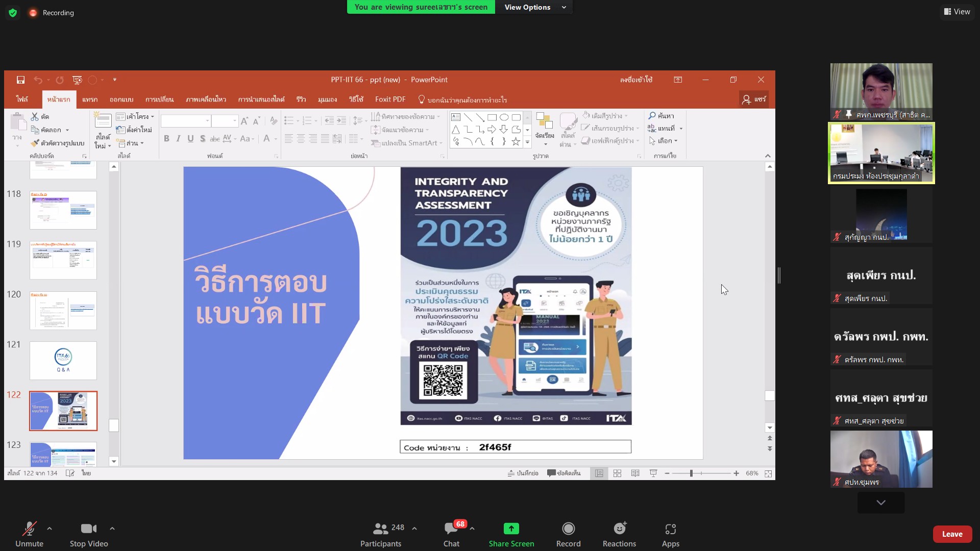Switch to the Design tab
Screen dimensions: 980x551
(121, 99)
